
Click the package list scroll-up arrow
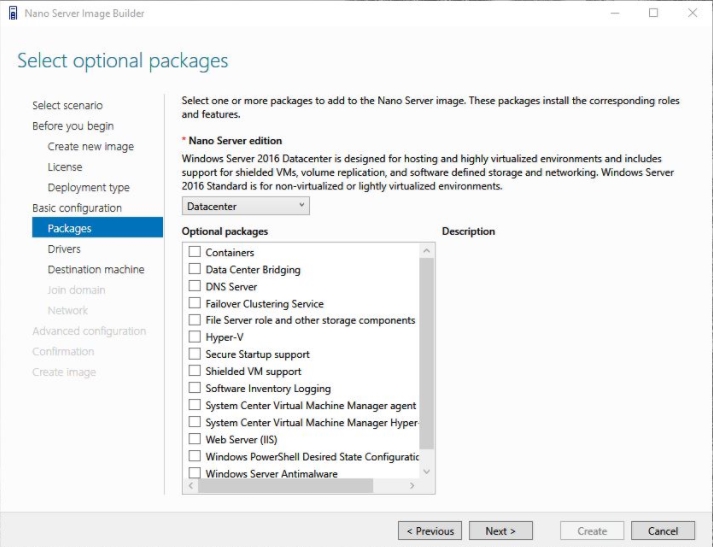tap(427, 250)
